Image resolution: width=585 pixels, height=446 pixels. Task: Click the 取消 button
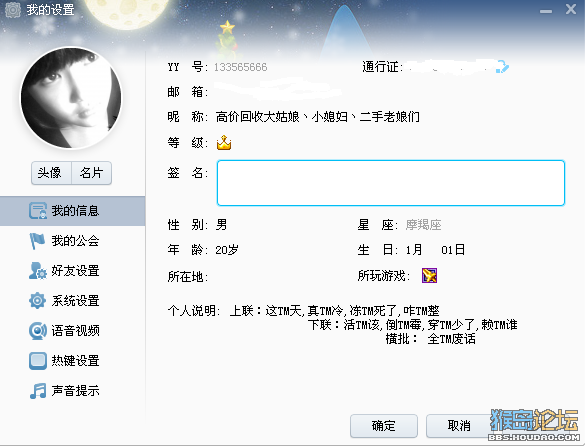pyautogui.click(x=459, y=426)
